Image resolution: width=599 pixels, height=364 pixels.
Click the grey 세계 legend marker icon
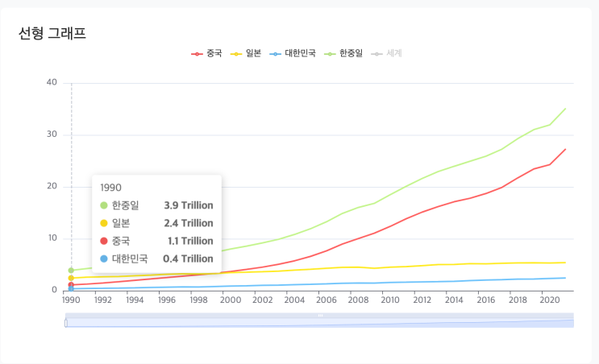click(377, 54)
